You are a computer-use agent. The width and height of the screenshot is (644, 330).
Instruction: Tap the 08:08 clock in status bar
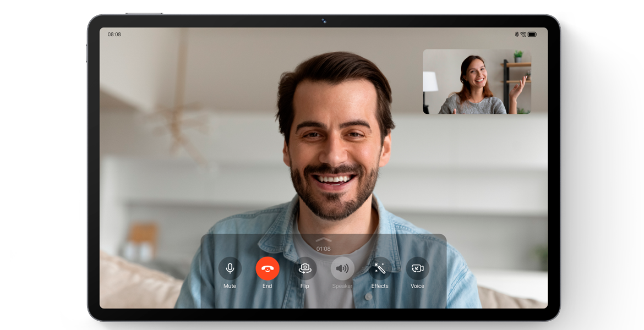click(x=114, y=34)
